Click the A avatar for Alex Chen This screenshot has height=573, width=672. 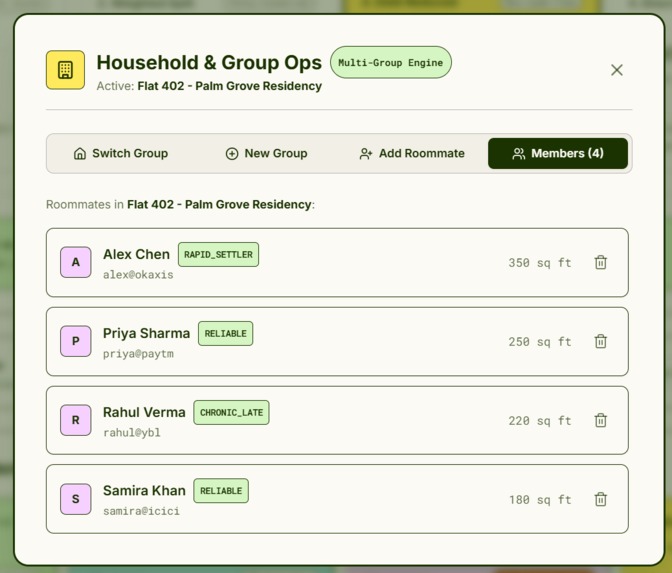pos(75,262)
